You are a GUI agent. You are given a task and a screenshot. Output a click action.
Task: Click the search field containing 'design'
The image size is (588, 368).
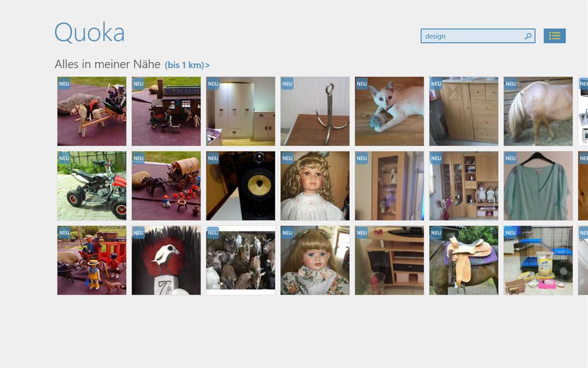478,36
